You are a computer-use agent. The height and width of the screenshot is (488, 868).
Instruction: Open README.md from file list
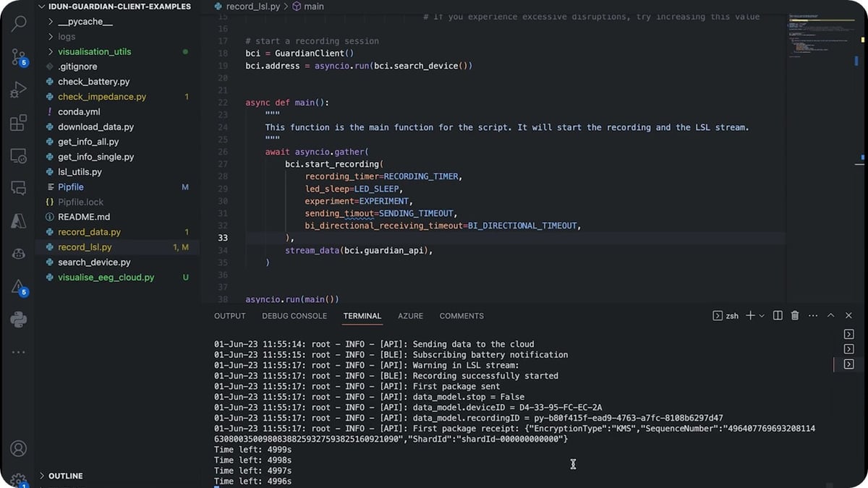[83, 217]
